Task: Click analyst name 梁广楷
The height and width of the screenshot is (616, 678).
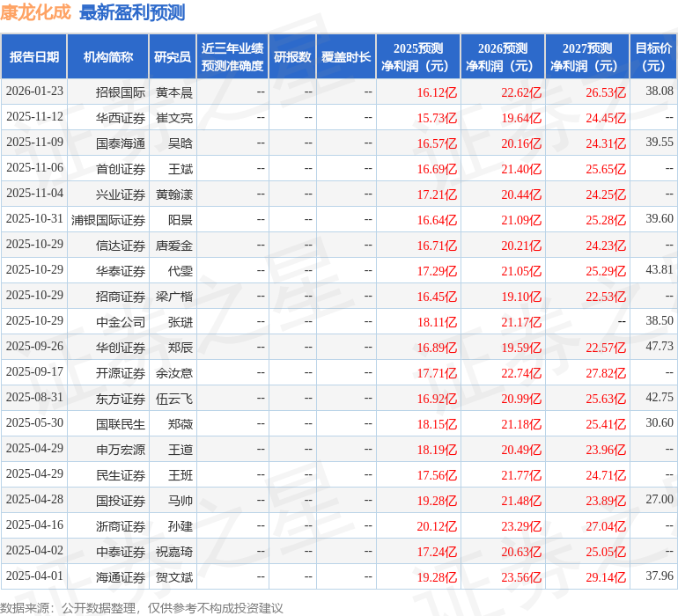Action: coord(174,297)
